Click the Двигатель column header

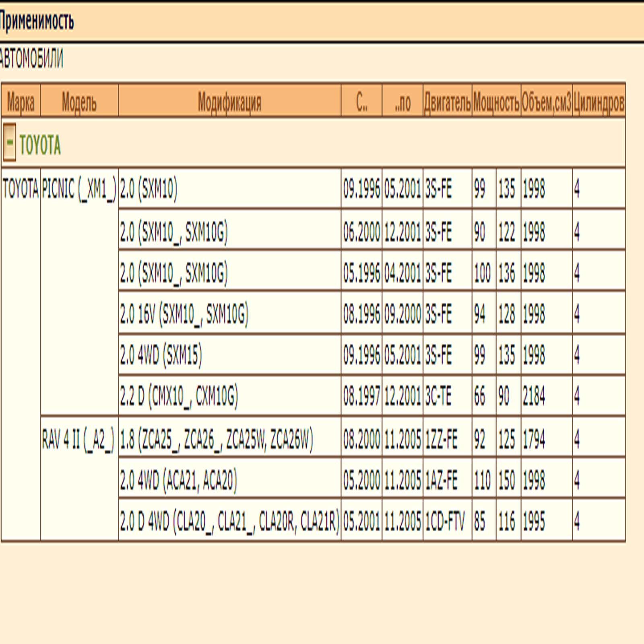447,101
